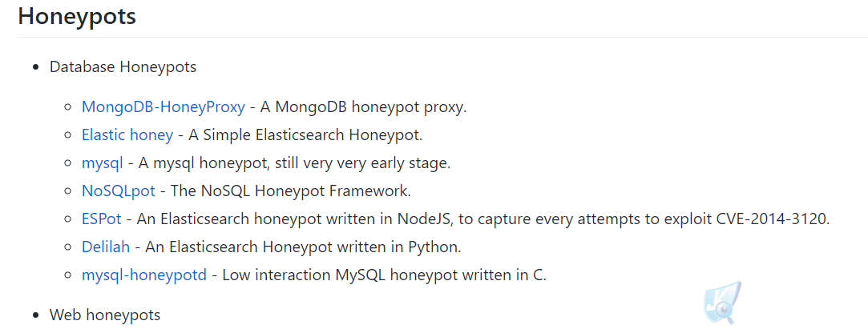Click 'The NoSQL Honeypot Framework' description text

pos(291,191)
